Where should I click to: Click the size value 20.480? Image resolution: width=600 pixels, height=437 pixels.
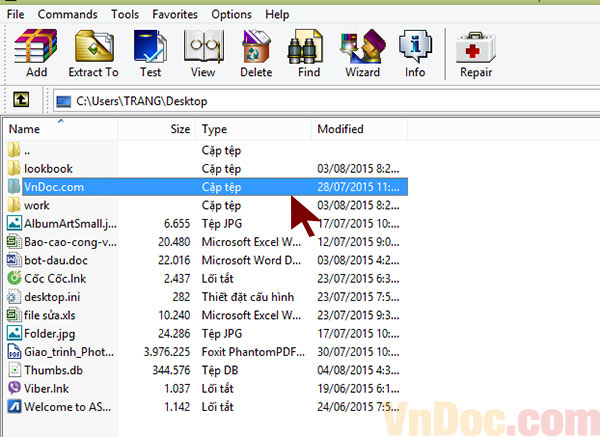click(x=174, y=242)
